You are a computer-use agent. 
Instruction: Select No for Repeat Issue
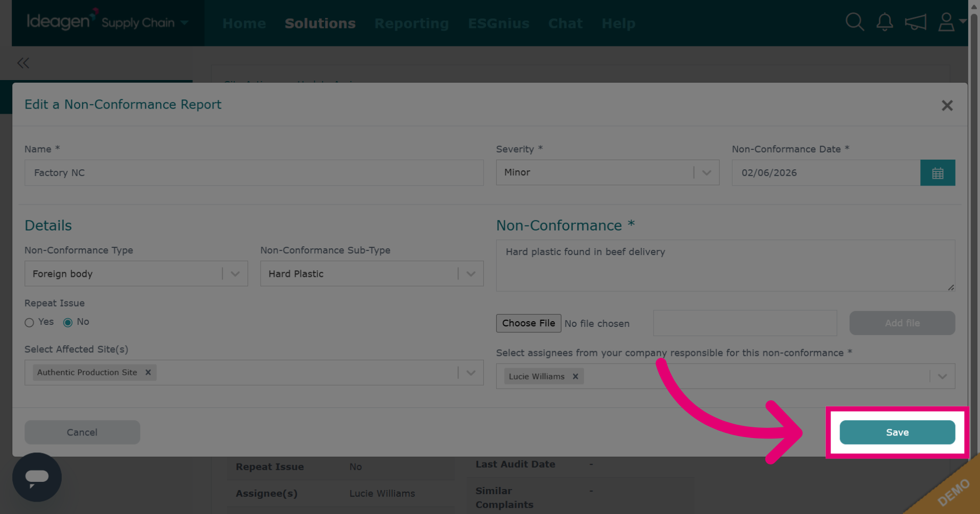(x=67, y=322)
